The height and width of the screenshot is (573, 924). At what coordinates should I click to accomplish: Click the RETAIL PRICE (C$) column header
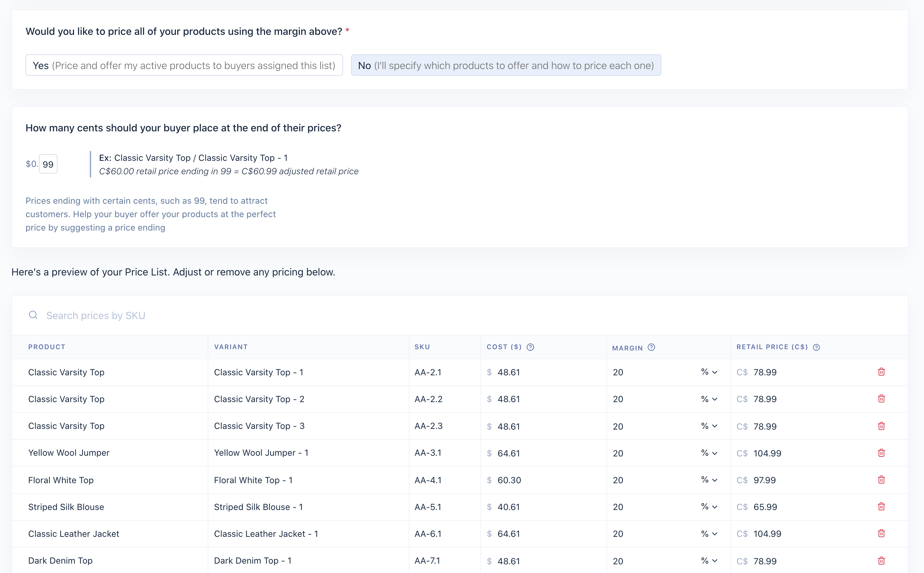[772, 347]
